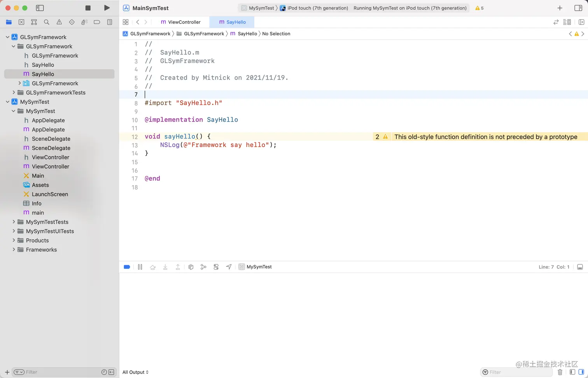The image size is (588, 378).
Task: Open the No Selection symbol menu
Action: click(276, 34)
